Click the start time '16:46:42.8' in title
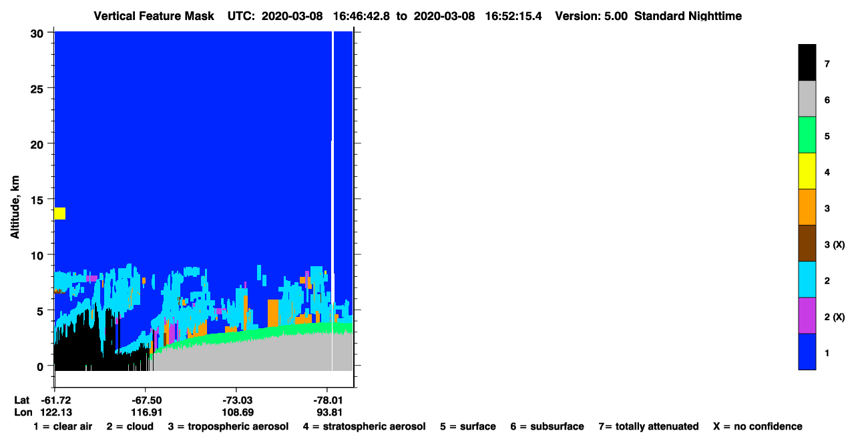This screenshot has height=445, width=868. coord(363,16)
